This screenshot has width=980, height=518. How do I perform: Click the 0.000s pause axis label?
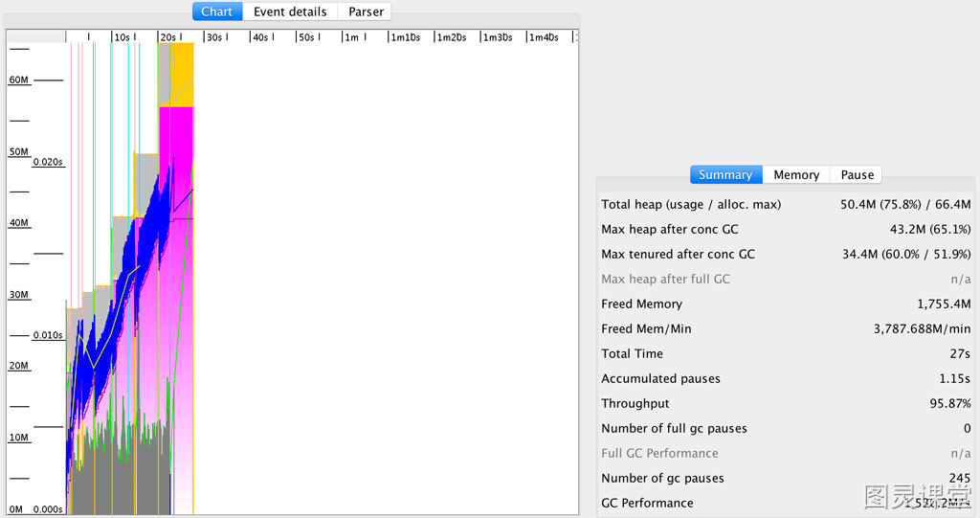point(48,509)
